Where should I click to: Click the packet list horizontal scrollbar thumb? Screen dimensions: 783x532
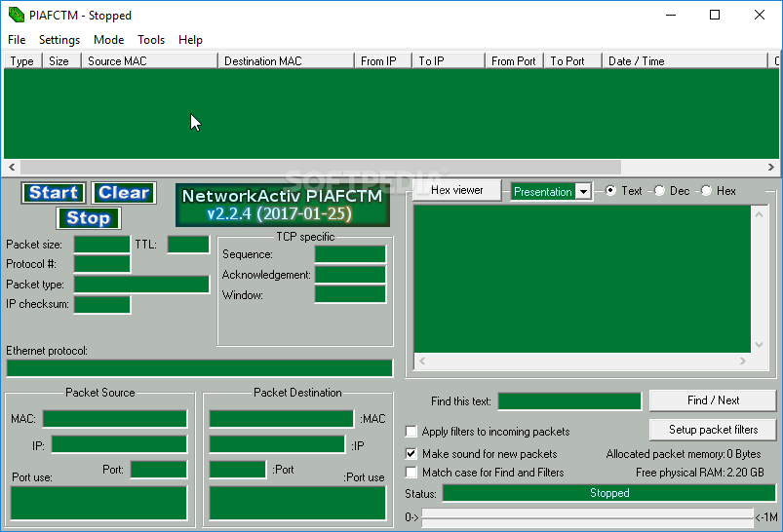(x=321, y=167)
